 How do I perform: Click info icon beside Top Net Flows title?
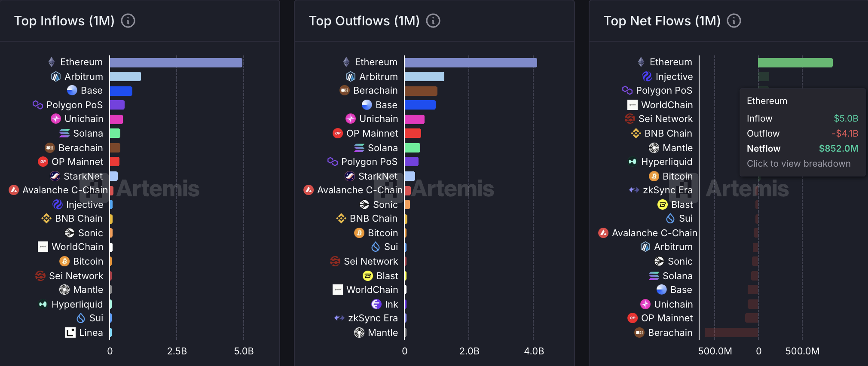tap(734, 21)
